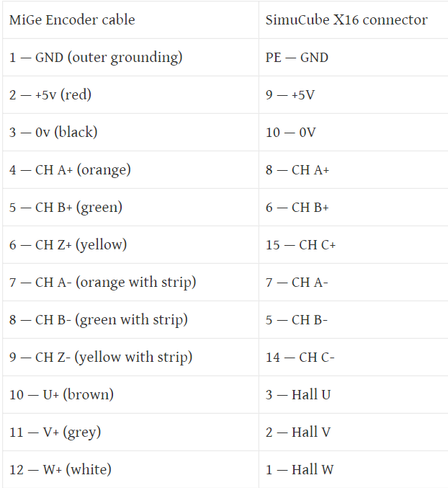Click the 3 — Hall U cell
Screen dimensions: 448x488
coord(354,394)
